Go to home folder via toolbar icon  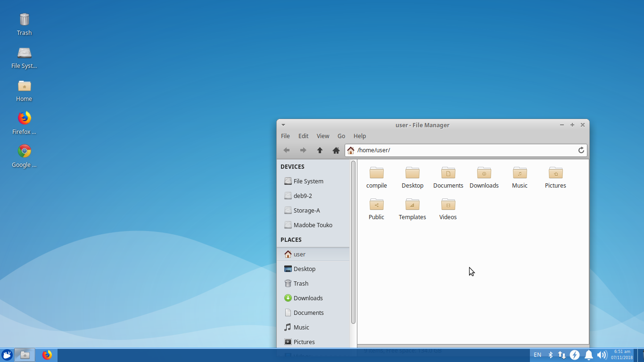(x=336, y=150)
